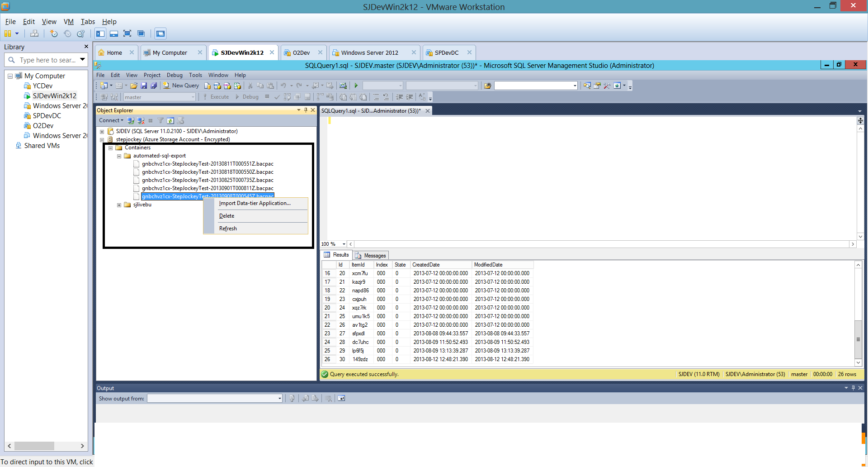Save the query with the Save icon

(x=144, y=86)
